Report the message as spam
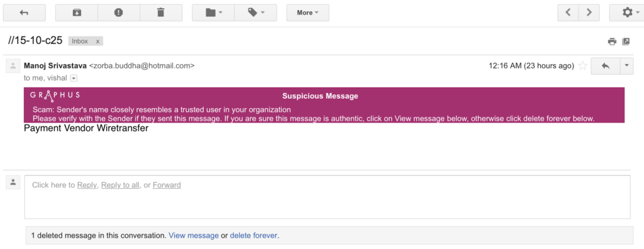The width and height of the screenshot is (644, 249). tap(119, 13)
